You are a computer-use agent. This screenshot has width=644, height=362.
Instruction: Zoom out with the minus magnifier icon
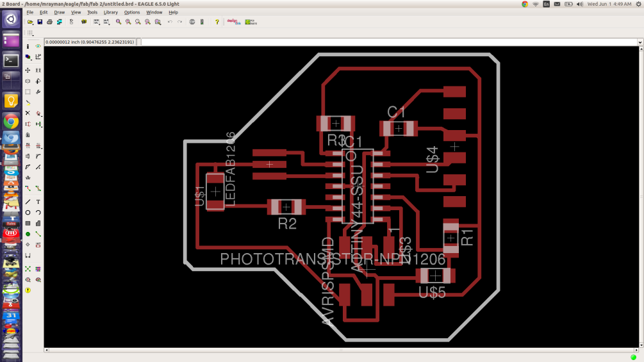tap(138, 22)
